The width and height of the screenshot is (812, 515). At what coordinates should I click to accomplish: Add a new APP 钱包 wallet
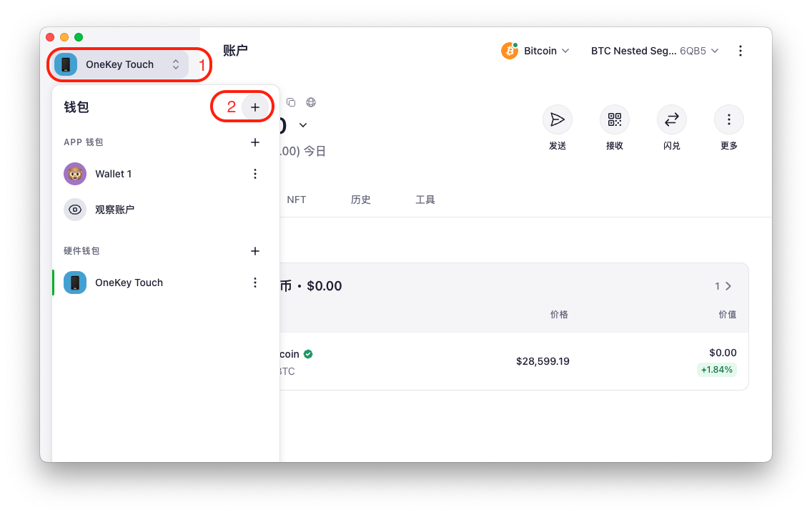pos(254,142)
